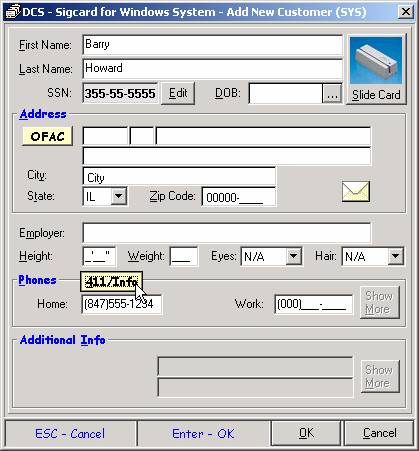The image size is (419, 451).
Task: Select the First Name input field
Action: (213, 45)
